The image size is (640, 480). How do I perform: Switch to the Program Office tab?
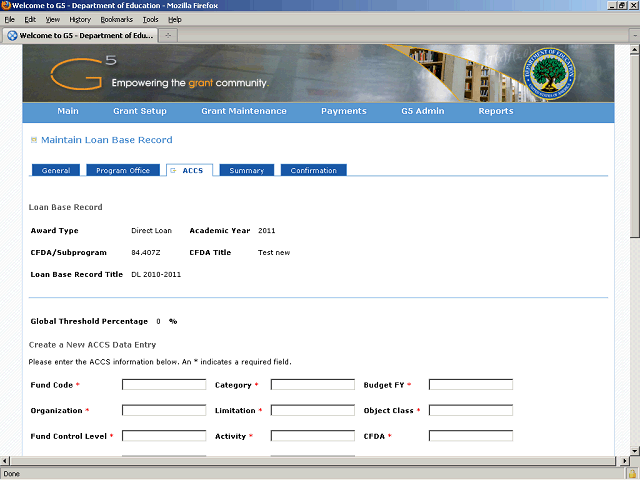point(123,170)
